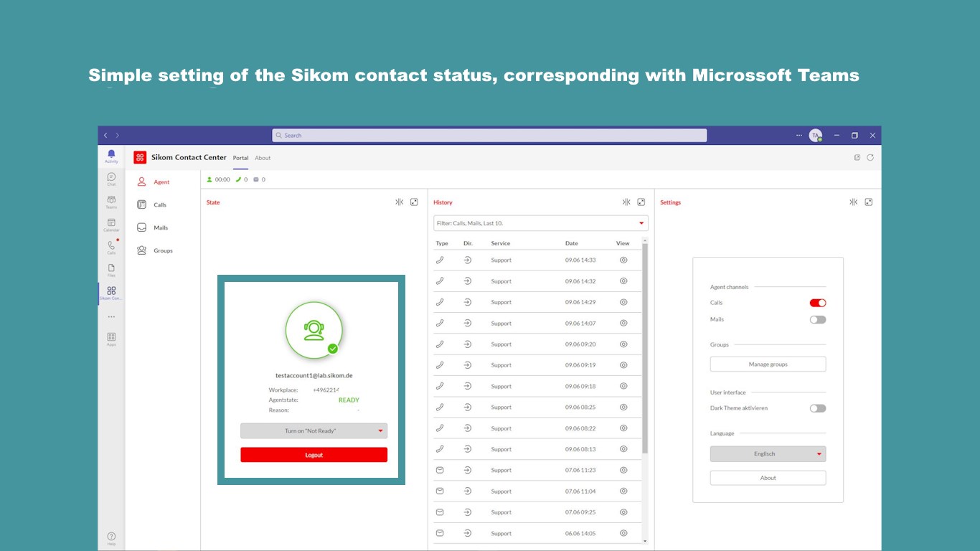Click the mail type icon in 07.06 11:04 row
Screen dimensions: 980x551
click(440, 491)
